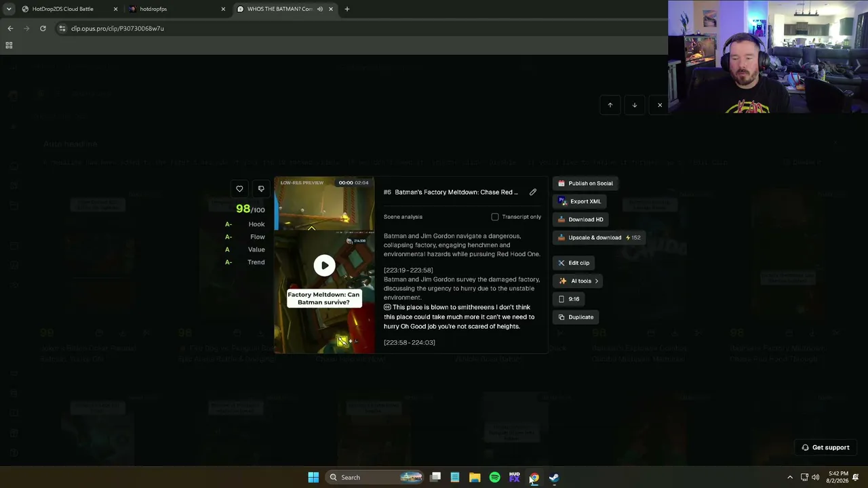Download the clip in HD

(x=580, y=220)
